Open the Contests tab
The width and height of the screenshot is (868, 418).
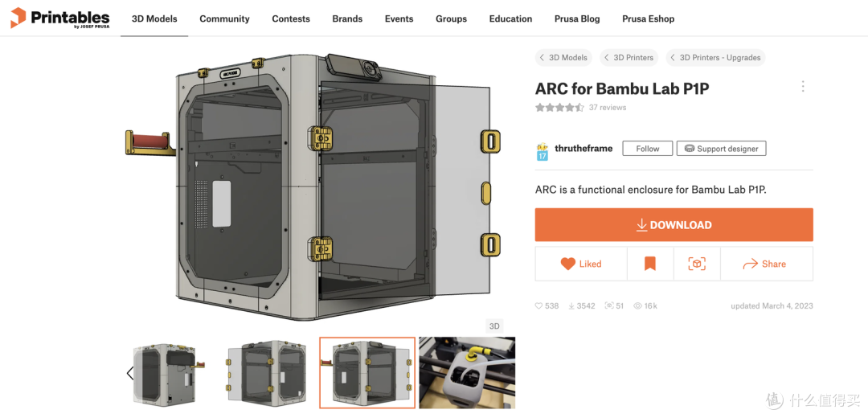coord(291,18)
